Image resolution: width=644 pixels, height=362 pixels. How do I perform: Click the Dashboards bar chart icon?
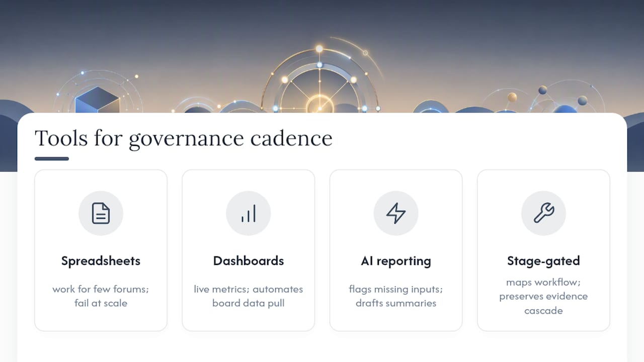249,213
